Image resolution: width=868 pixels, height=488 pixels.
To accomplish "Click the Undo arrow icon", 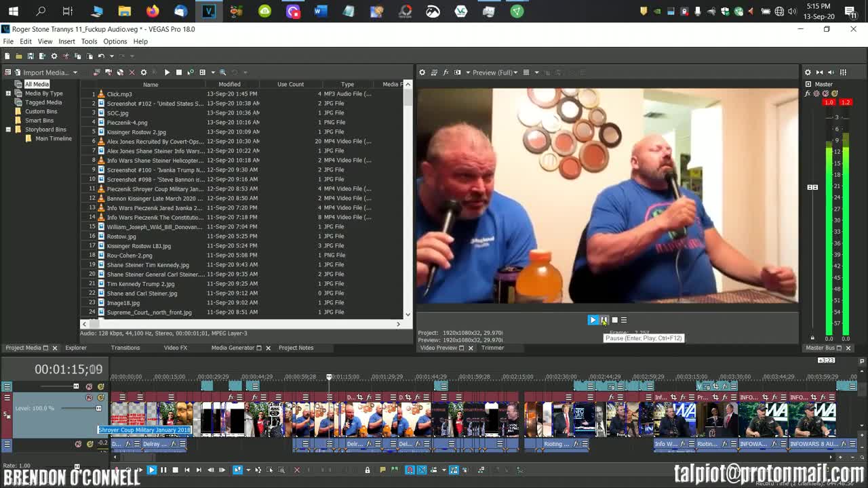I will click(x=101, y=56).
